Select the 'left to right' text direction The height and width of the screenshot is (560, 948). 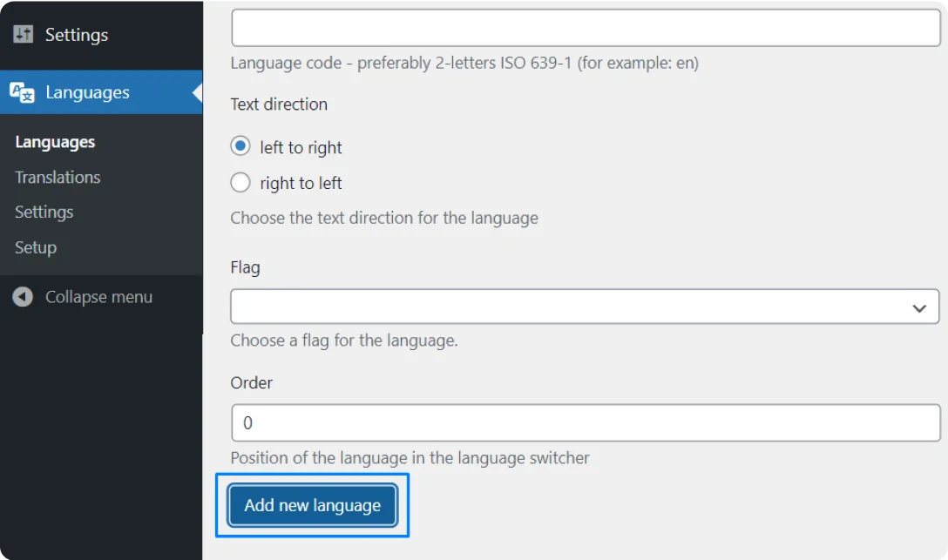(x=240, y=145)
